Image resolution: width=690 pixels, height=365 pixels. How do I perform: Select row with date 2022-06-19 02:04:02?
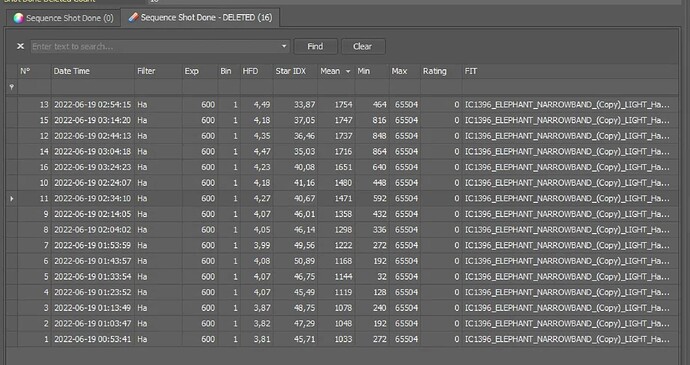[x=342, y=230]
